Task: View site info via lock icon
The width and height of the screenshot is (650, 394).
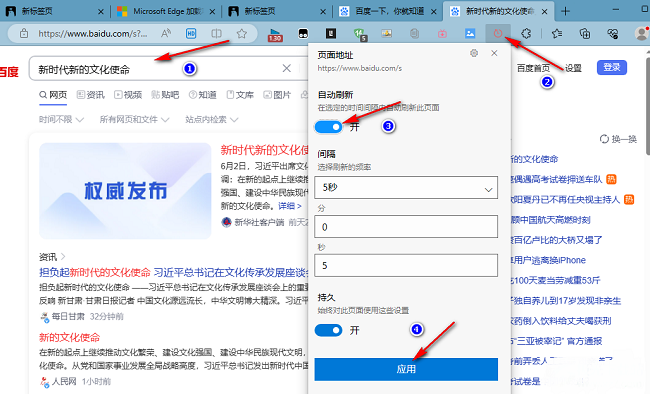Action: point(24,33)
